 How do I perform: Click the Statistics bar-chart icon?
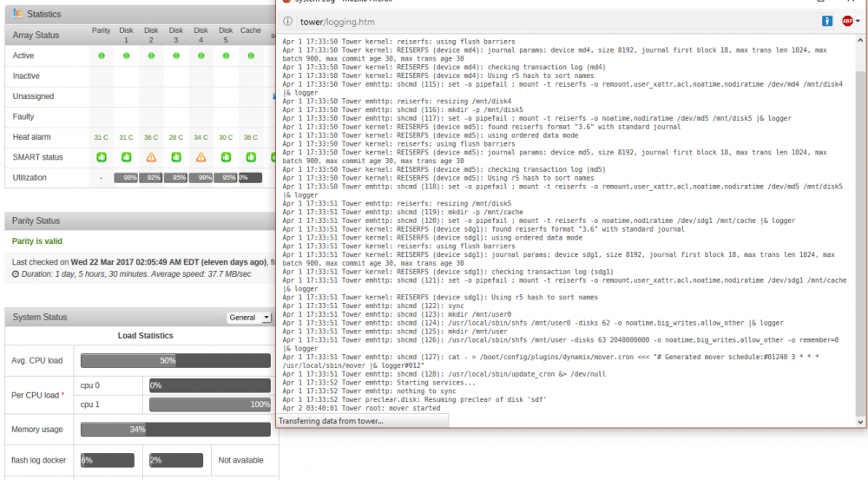[x=17, y=13]
